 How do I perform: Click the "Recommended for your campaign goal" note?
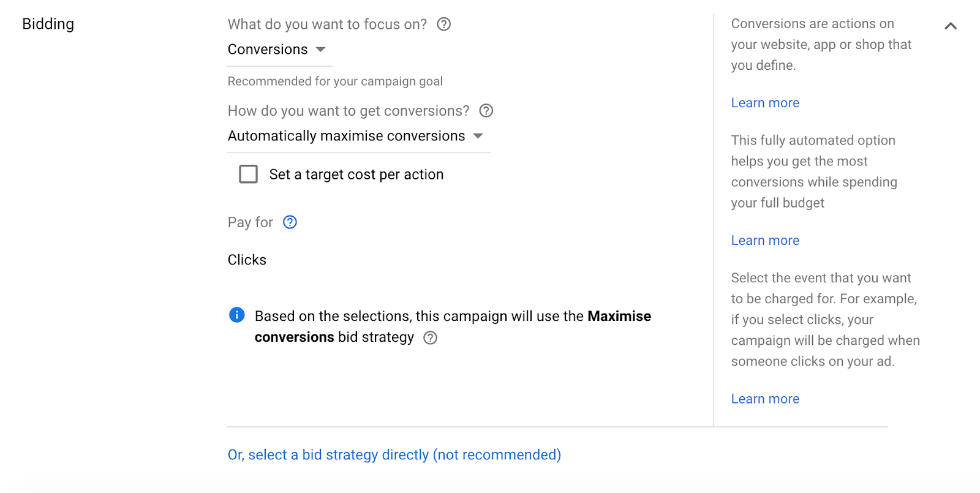(x=335, y=81)
